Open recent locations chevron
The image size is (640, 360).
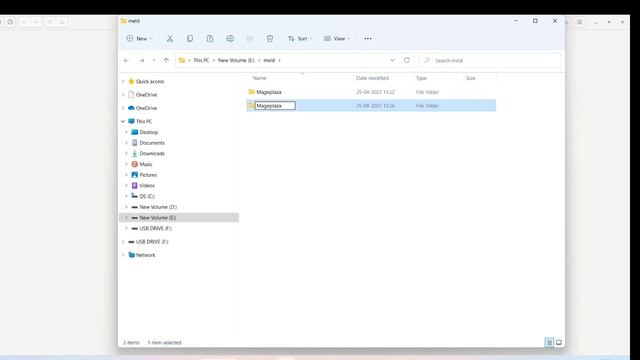[x=154, y=60]
